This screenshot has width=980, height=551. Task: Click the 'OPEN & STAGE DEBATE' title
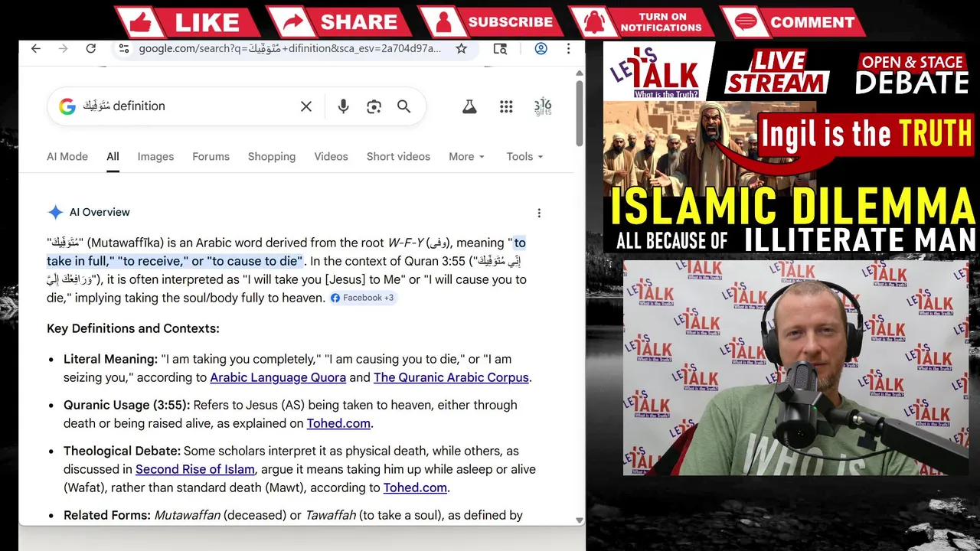[913, 73]
